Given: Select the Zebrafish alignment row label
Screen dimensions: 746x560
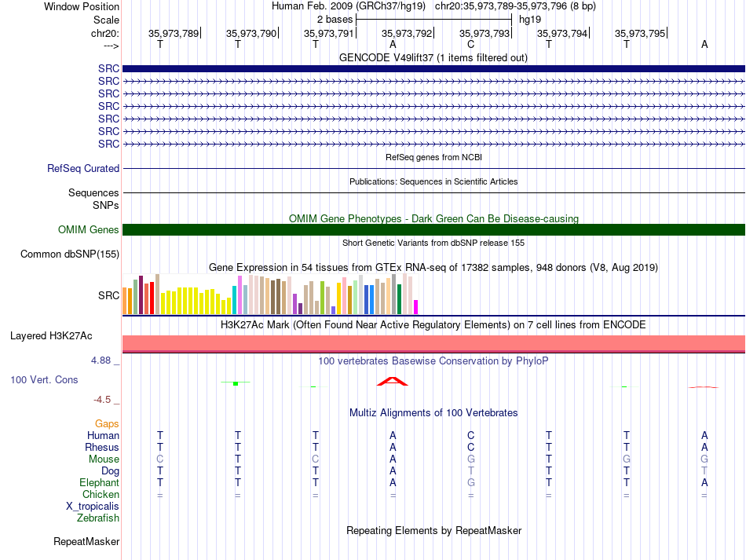Looking at the screenshot, I should [x=98, y=518].
